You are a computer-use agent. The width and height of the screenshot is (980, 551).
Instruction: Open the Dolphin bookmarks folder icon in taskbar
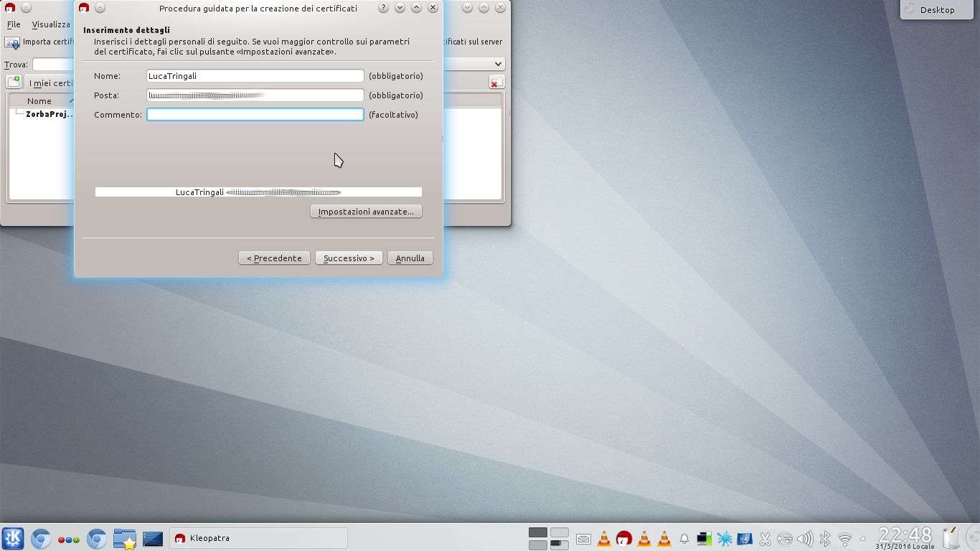coord(124,538)
